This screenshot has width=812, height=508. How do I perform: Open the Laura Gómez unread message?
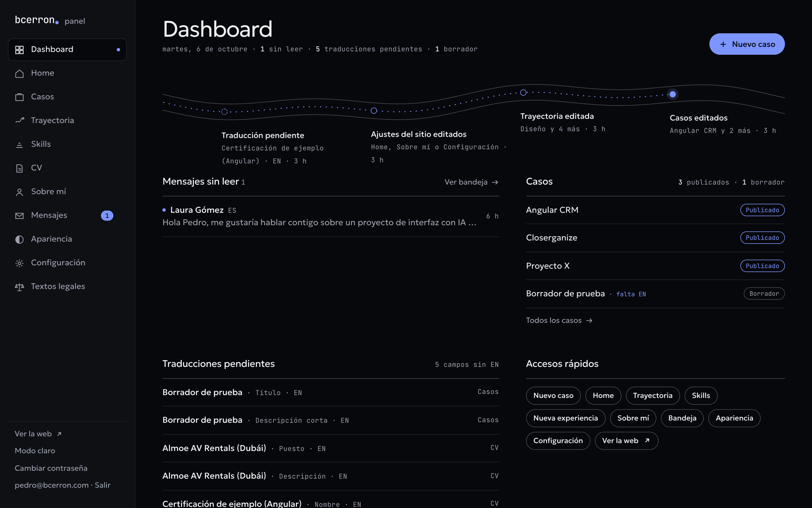(x=330, y=216)
